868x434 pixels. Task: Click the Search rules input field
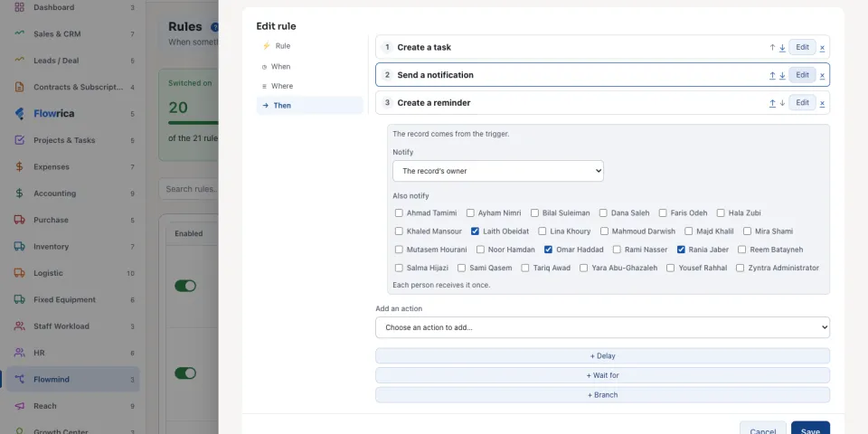[x=189, y=189]
